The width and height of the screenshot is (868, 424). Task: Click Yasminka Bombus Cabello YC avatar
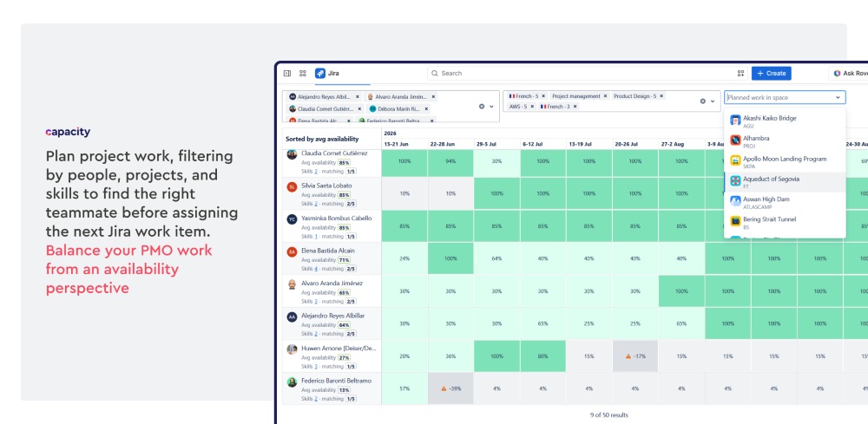(292, 219)
